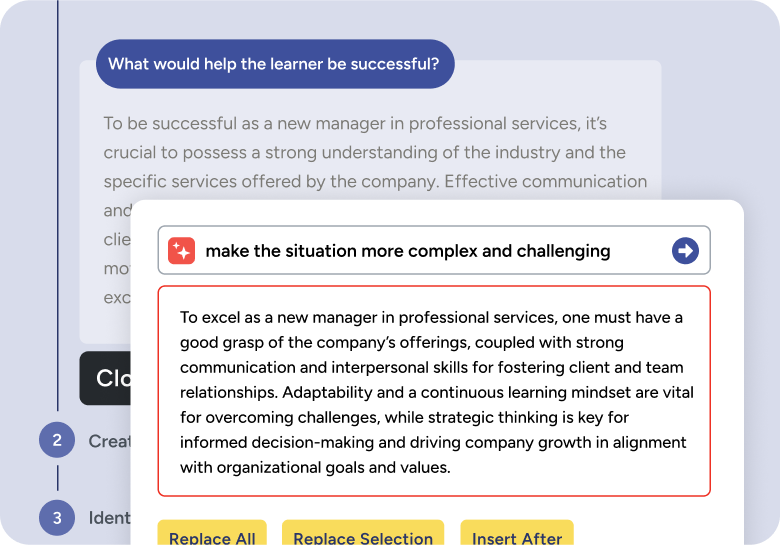780x545 pixels.
Task: Select the step 3 circle marker
Action: 57,518
